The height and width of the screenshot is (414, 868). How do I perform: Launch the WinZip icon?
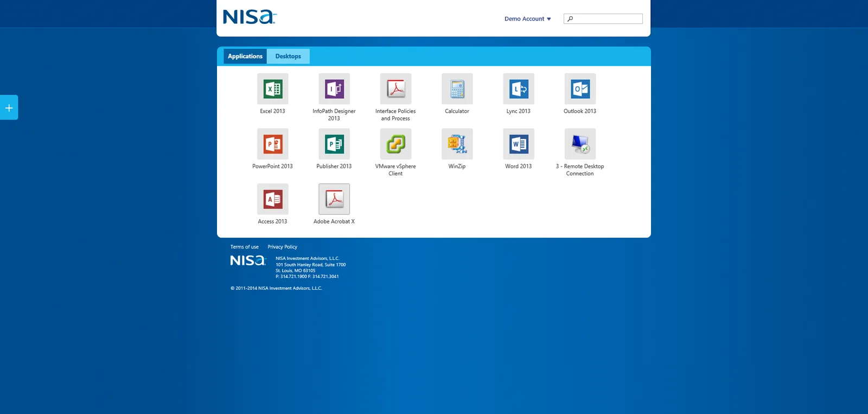457,144
